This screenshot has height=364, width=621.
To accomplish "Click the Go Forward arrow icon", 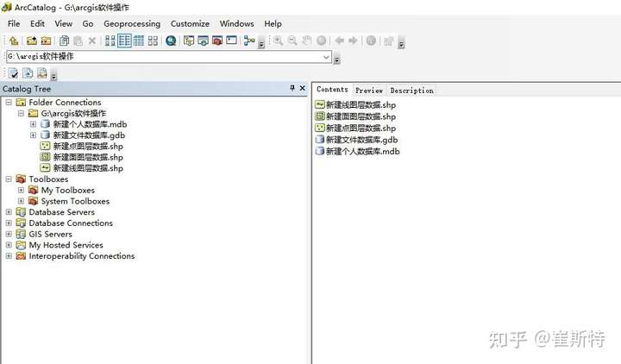I will pos(353,41).
